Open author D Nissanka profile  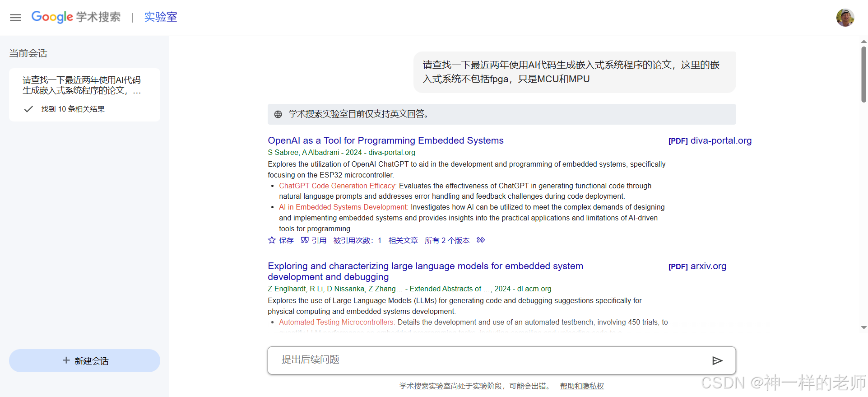346,289
